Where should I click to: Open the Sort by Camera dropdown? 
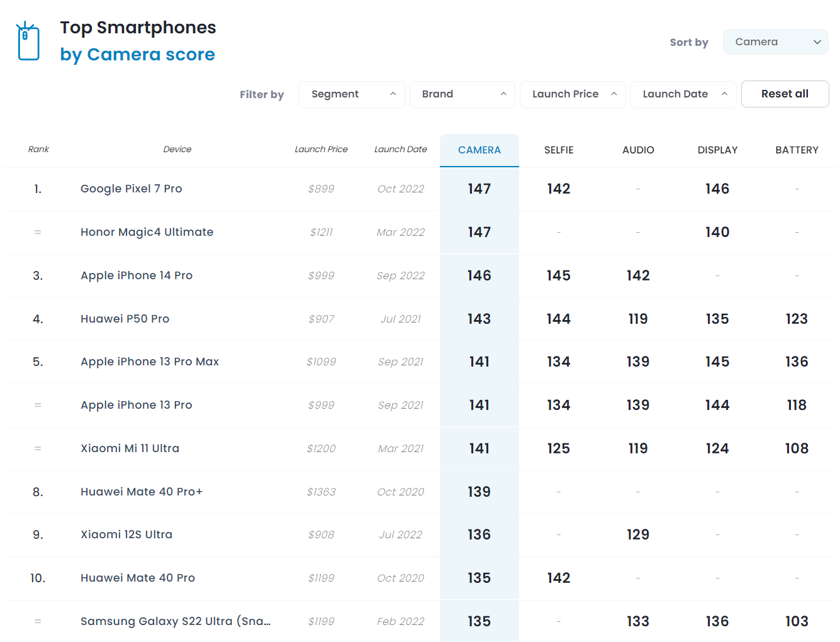[775, 42]
